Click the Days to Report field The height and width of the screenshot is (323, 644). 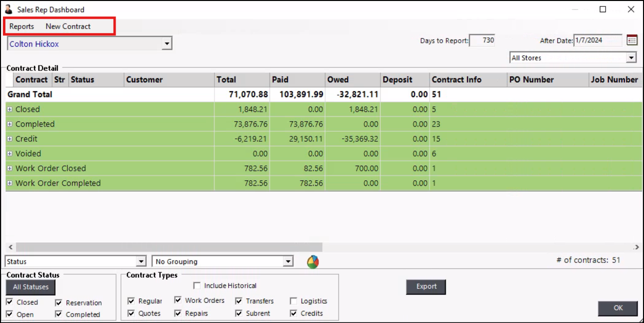pyautogui.click(x=482, y=40)
